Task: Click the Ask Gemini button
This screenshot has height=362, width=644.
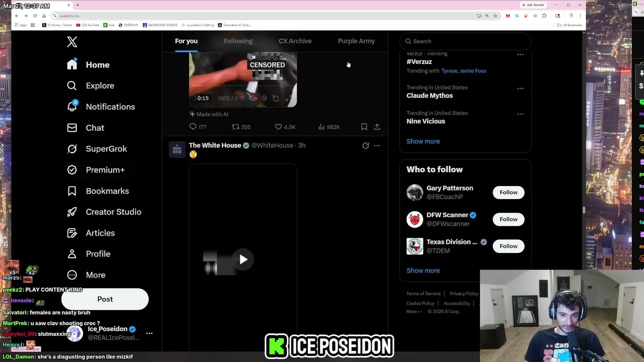Action: click(x=533, y=5)
